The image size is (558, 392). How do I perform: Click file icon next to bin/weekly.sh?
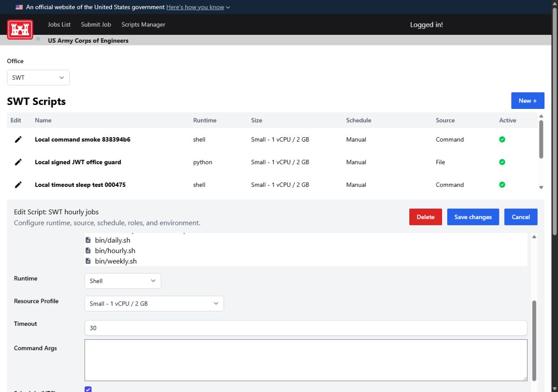click(88, 261)
